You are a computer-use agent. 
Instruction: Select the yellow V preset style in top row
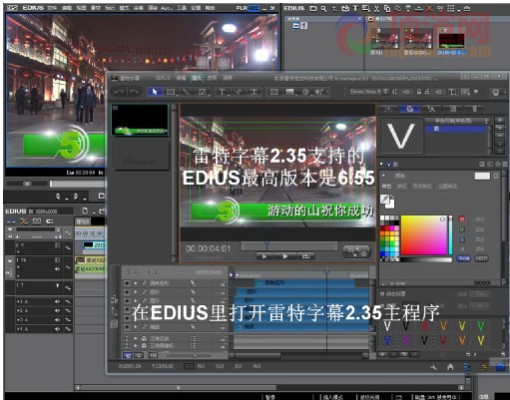[x=462, y=325]
